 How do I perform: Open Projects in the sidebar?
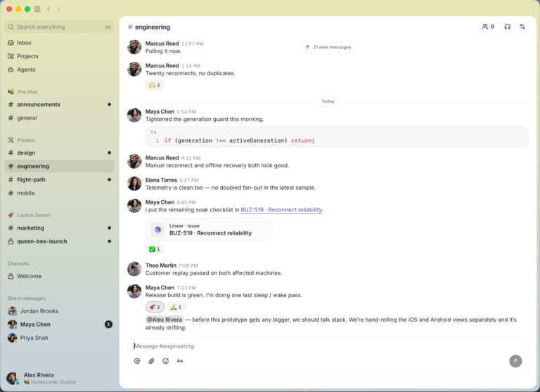(59, 56)
